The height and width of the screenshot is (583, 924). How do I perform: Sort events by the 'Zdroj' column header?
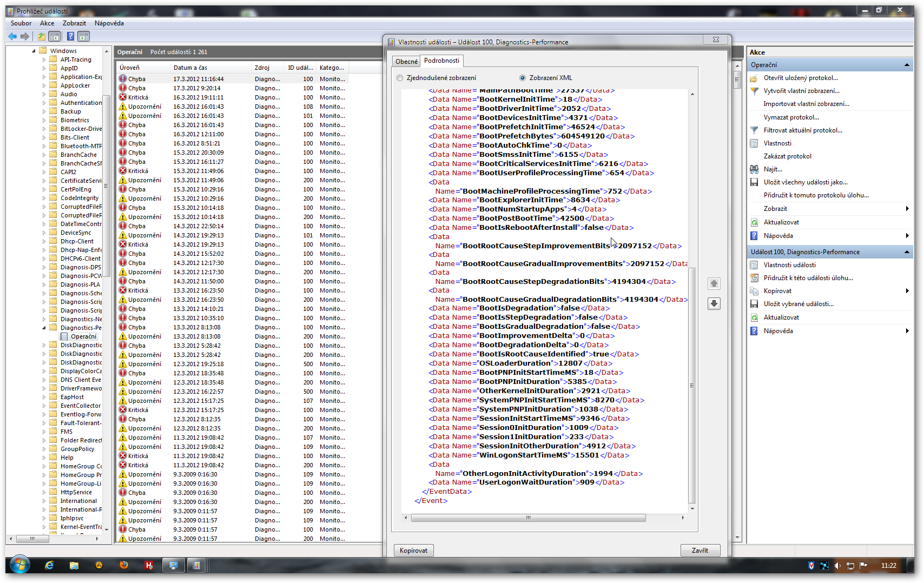coord(268,68)
